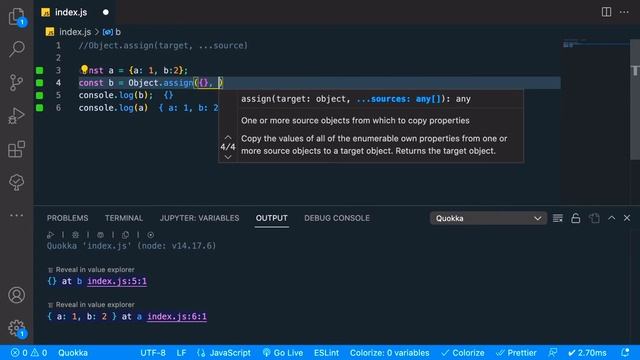Change UTF-8 file encoding

153,353
